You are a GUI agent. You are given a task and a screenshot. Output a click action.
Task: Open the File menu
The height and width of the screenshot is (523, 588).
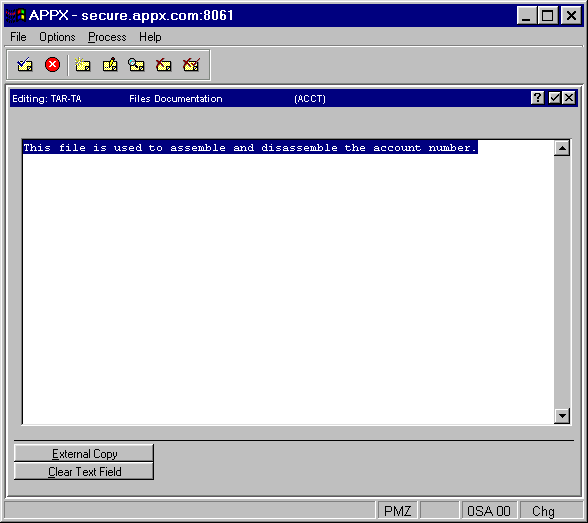pos(18,37)
